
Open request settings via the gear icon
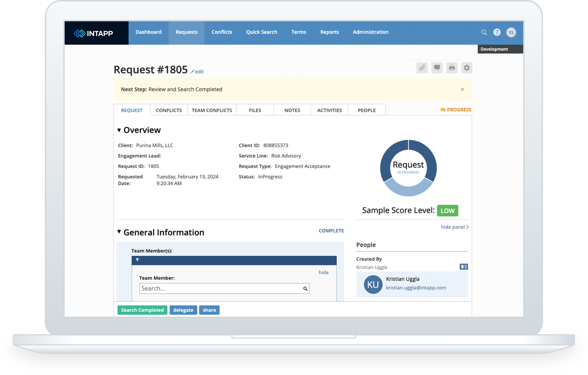click(x=467, y=68)
